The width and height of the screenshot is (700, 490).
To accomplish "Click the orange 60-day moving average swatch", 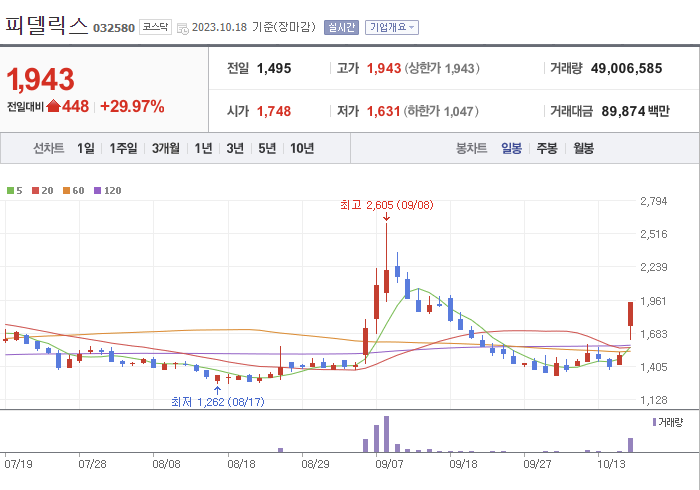I will (67, 191).
